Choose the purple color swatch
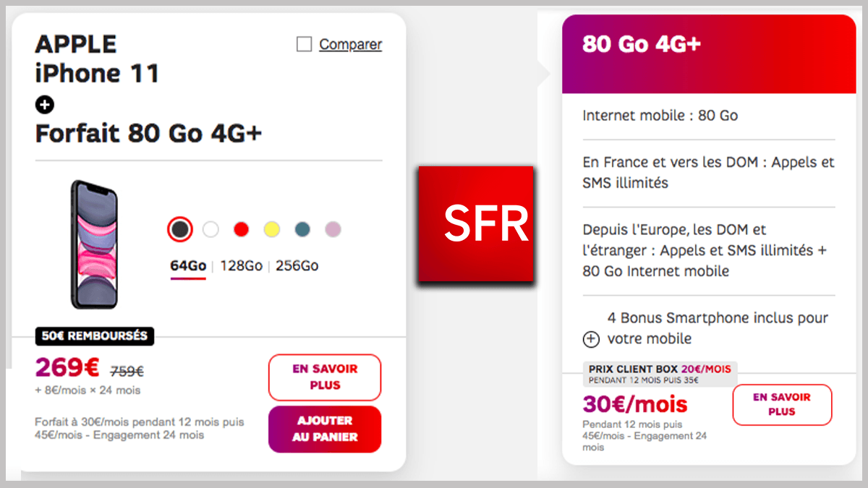 click(x=333, y=230)
